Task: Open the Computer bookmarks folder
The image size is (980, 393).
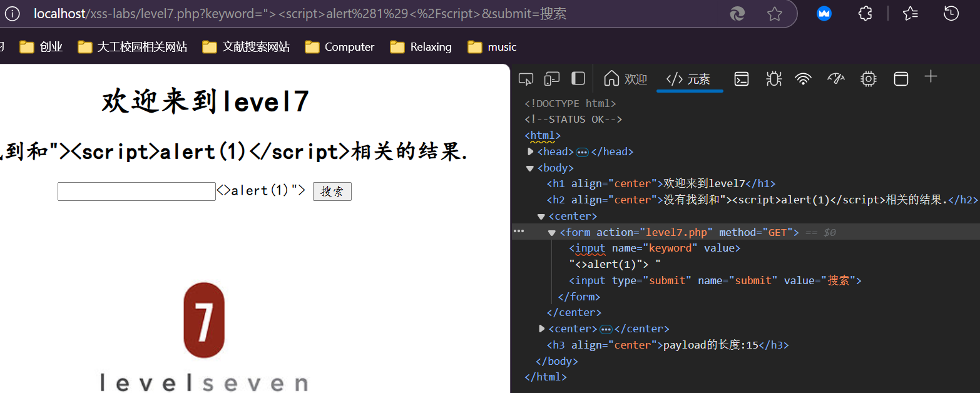Action: (x=340, y=47)
